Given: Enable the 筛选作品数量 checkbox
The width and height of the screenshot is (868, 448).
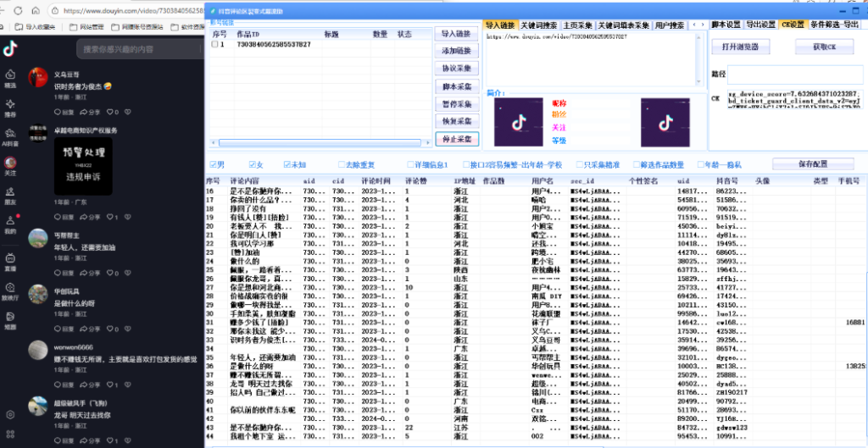Looking at the screenshot, I should 636,164.
